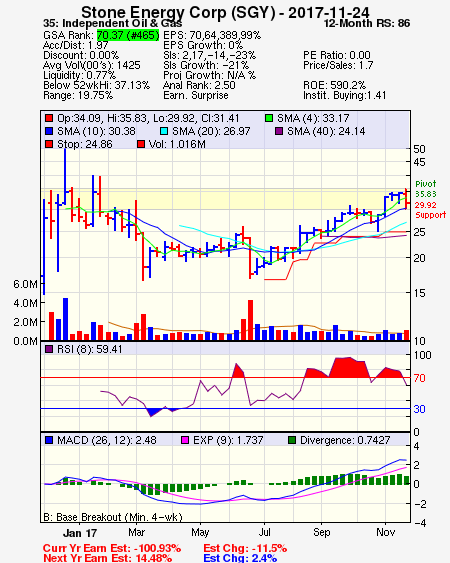
Task: Click the Curr Yr Earn Est -100.93% text
Action: pyautogui.click(x=112, y=548)
